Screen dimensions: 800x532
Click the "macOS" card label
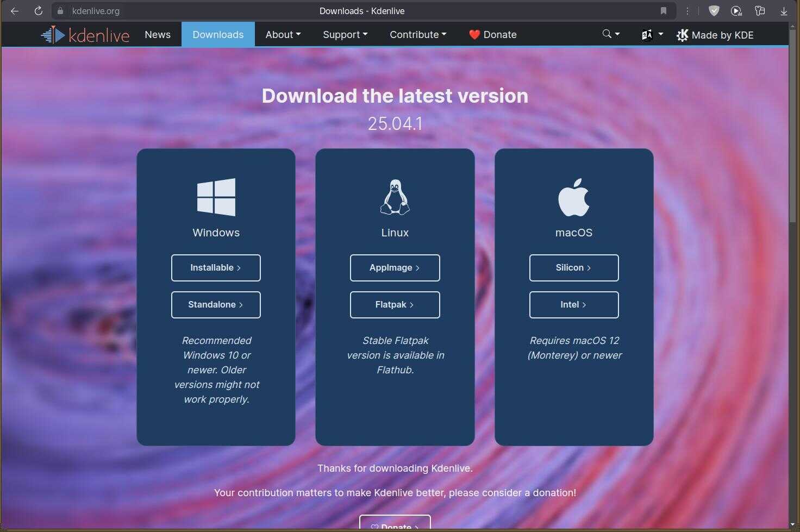point(574,233)
